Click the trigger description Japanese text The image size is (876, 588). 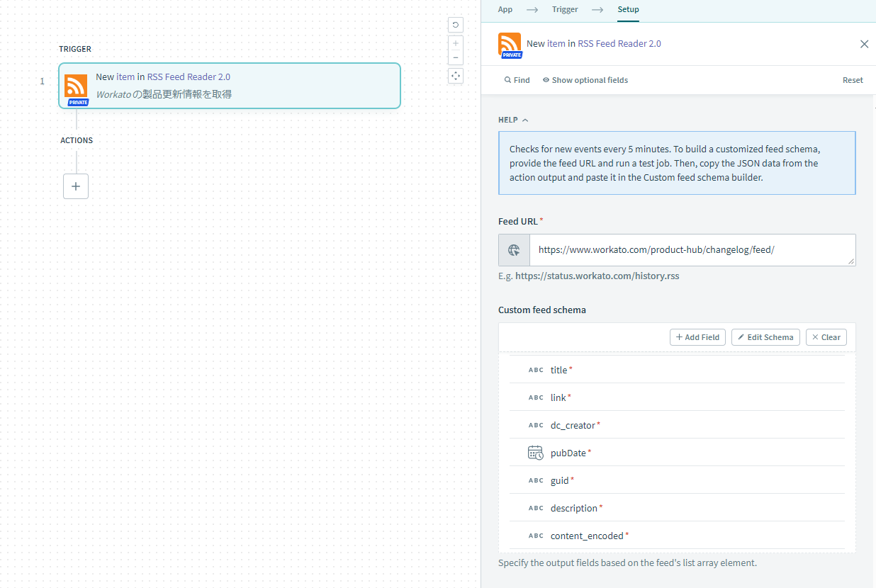coord(164,94)
